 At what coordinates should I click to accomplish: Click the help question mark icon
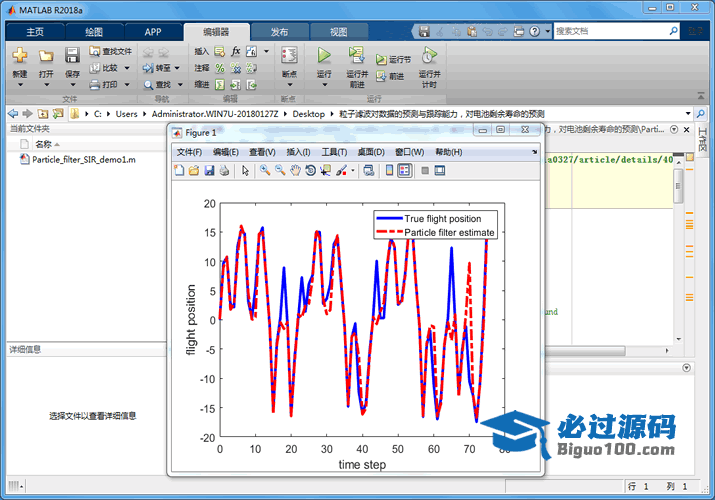coord(534,31)
